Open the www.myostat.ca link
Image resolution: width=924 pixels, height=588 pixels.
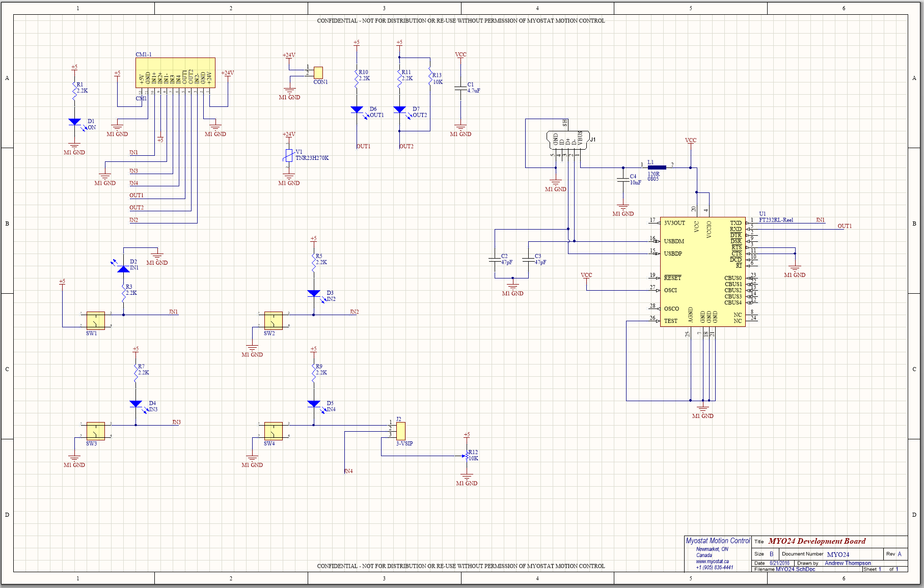pyautogui.click(x=712, y=562)
